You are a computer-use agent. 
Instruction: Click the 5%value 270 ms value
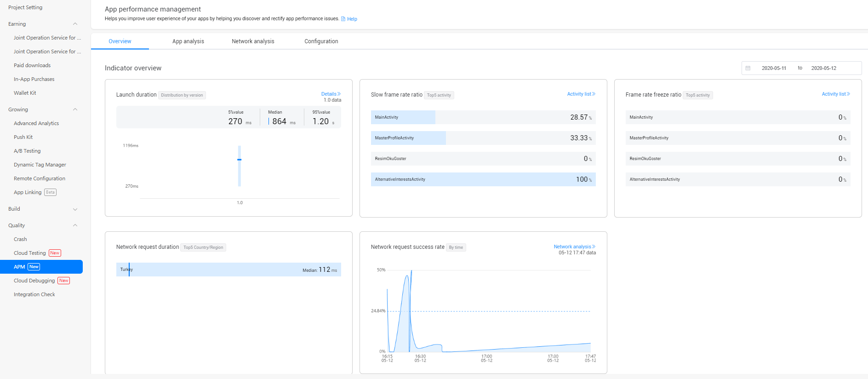click(240, 121)
